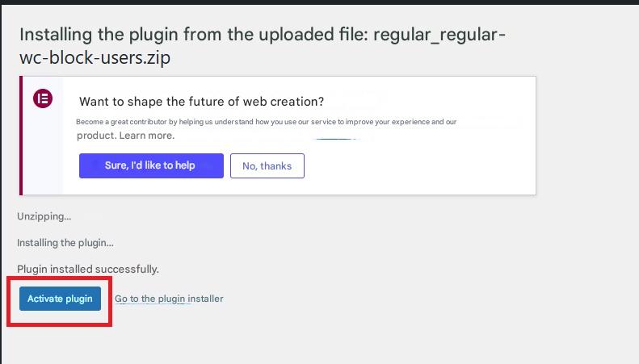639x364 pixels.
Task: Click the "Want to shape the future" notice title
Action: (x=201, y=102)
